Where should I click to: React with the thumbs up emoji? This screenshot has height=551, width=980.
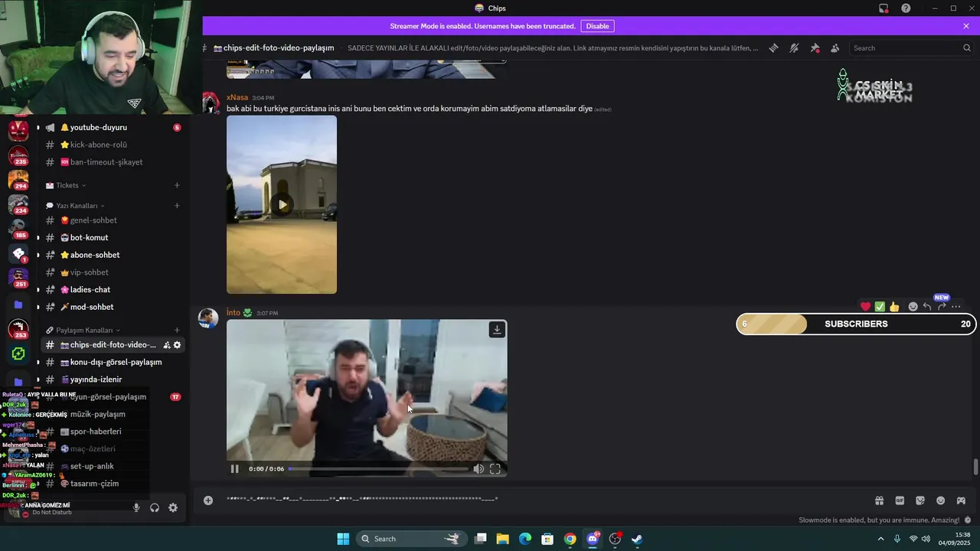coord(894,307)
